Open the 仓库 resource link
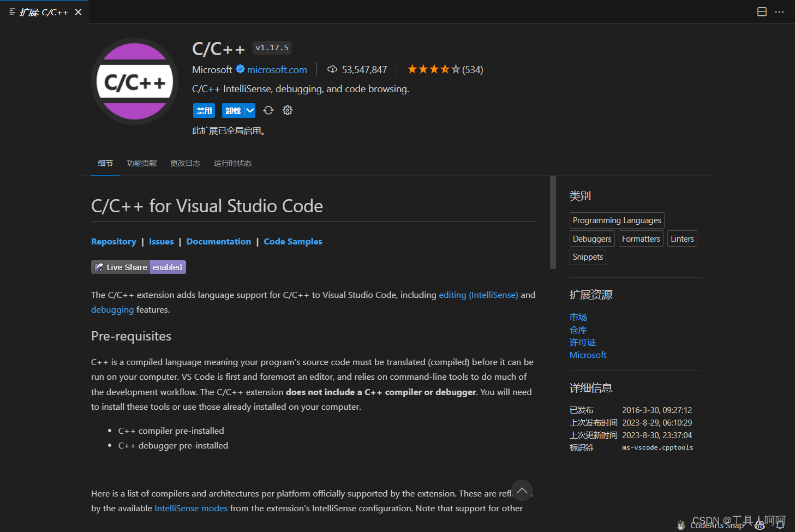The height and width of the screenshot is (532, 795). coord(578,330)
